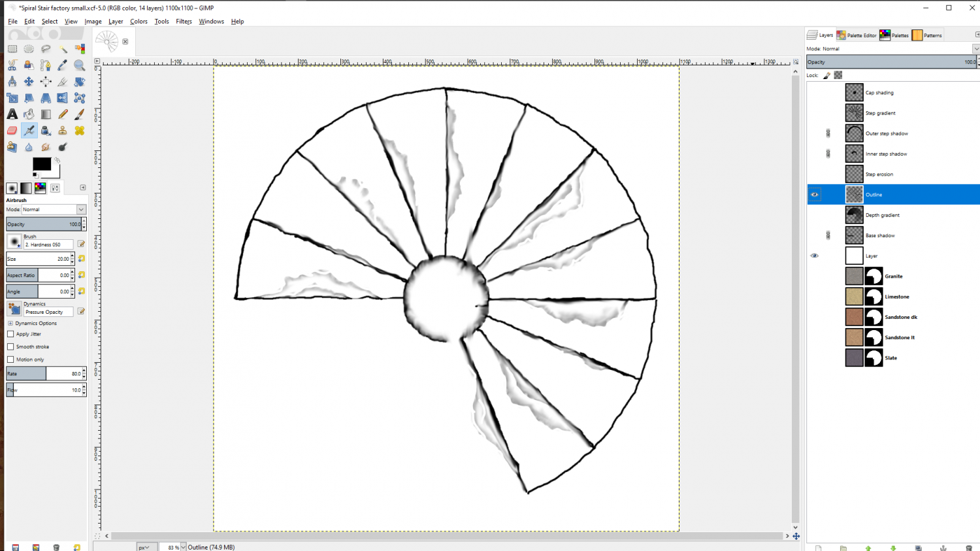Screen dimensions: 980x551
Task: Hide the Outline layer with eye icon
Action: click(814, 194)
